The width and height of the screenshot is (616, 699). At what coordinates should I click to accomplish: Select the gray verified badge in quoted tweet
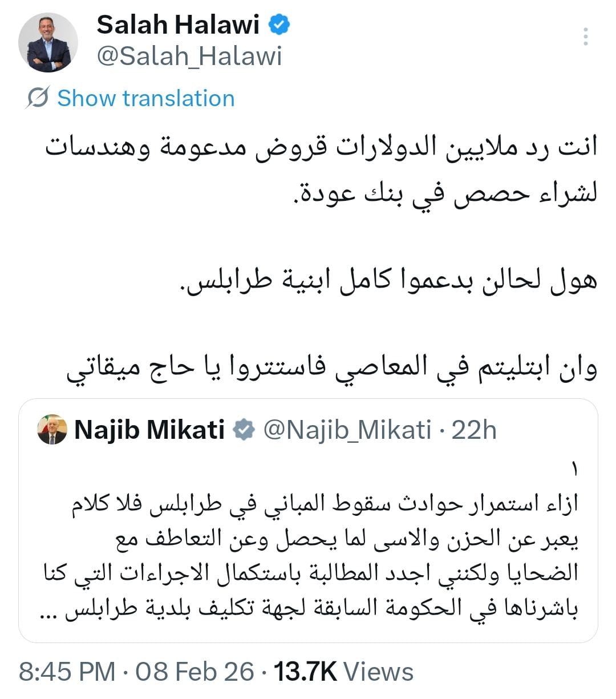click(x=244, y=430)
